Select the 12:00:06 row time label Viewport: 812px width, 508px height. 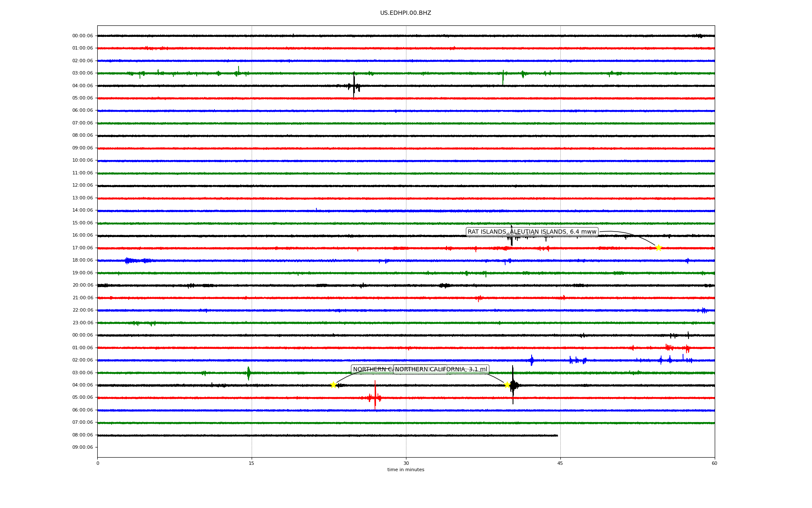(x=82, y=185)
